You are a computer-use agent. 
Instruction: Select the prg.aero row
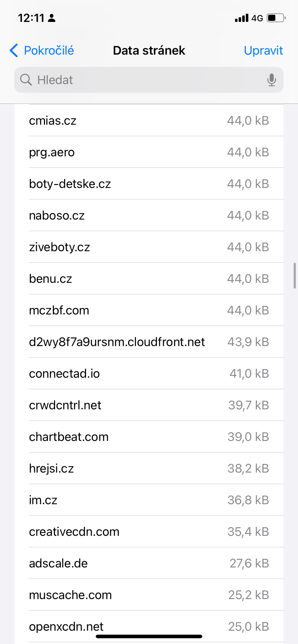click(149, 152)
